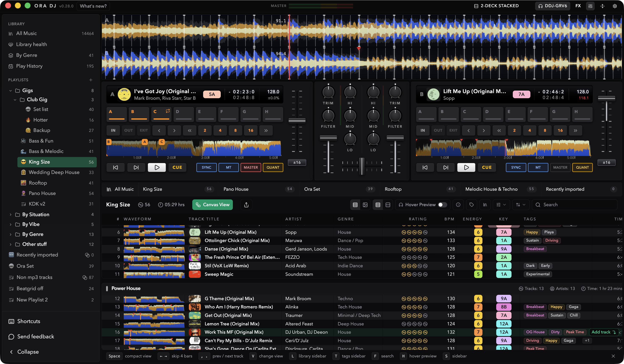Click hot cue C marker on deck A overview
Viewport: 624px width, 364px height.
tap(162, 142)
